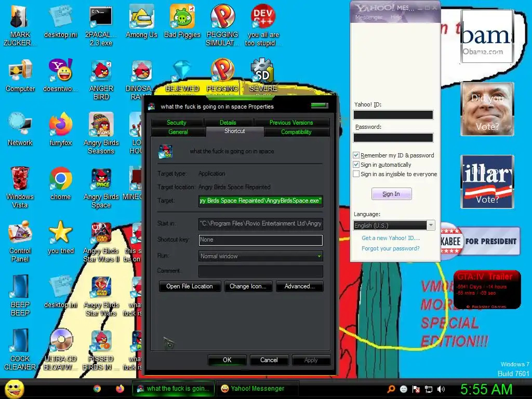Viewport: 532px width, 399px height.
Task: Select the 'you tried' star icon
Action: 60,237
